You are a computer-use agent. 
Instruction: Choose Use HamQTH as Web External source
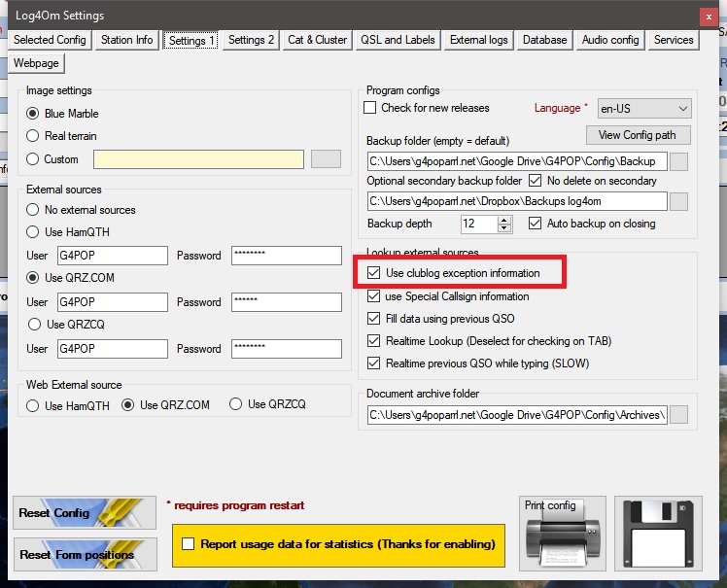(68, 405)
